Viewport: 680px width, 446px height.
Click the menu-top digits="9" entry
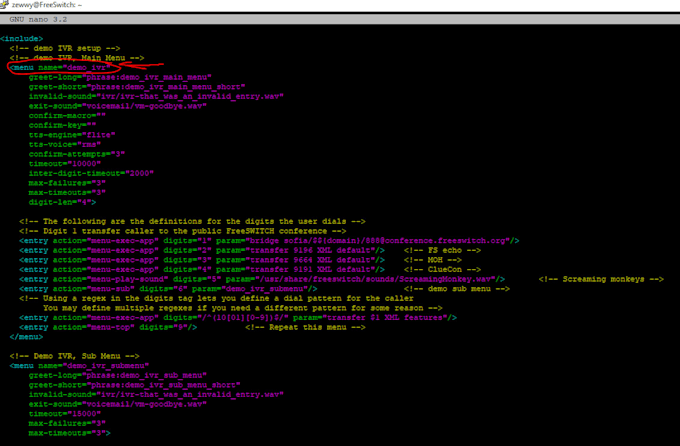(108, 327)
